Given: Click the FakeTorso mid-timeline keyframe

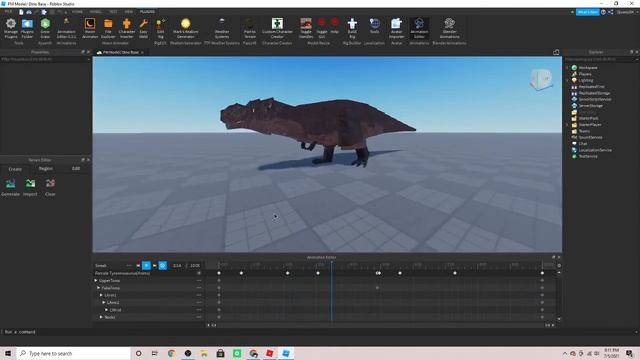Looking at the screenshot, I should coord(377,288).
